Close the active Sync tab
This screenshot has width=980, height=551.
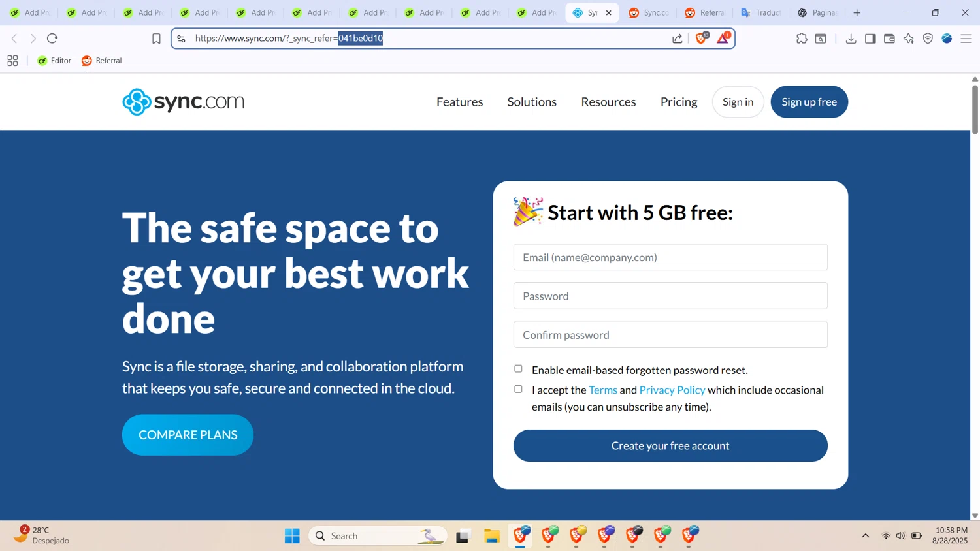coord(608,12)
